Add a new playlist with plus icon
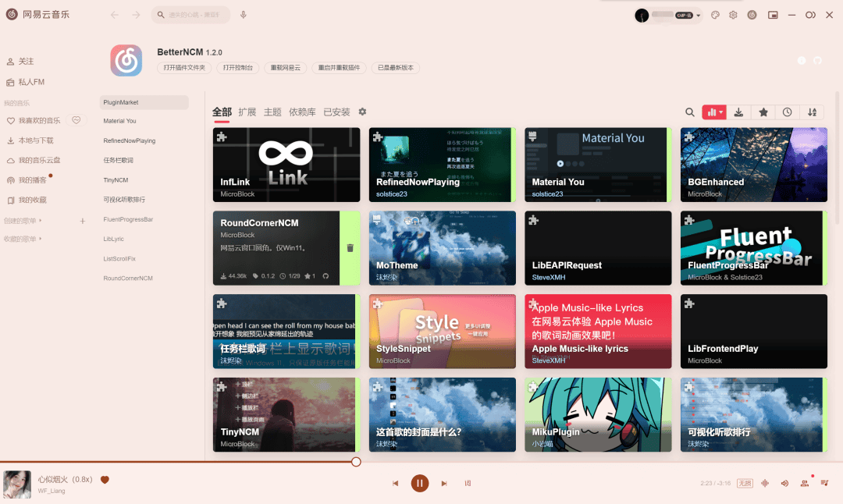Viewport: 843px width, 504px height. coord(82,221)
